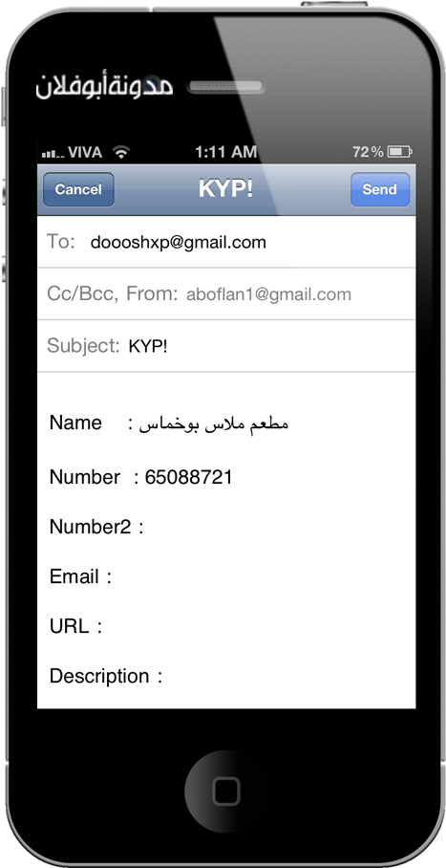Tap the 1:11 AM clock
This screenshot has height=868, width=446.
[x=225, y=152]
